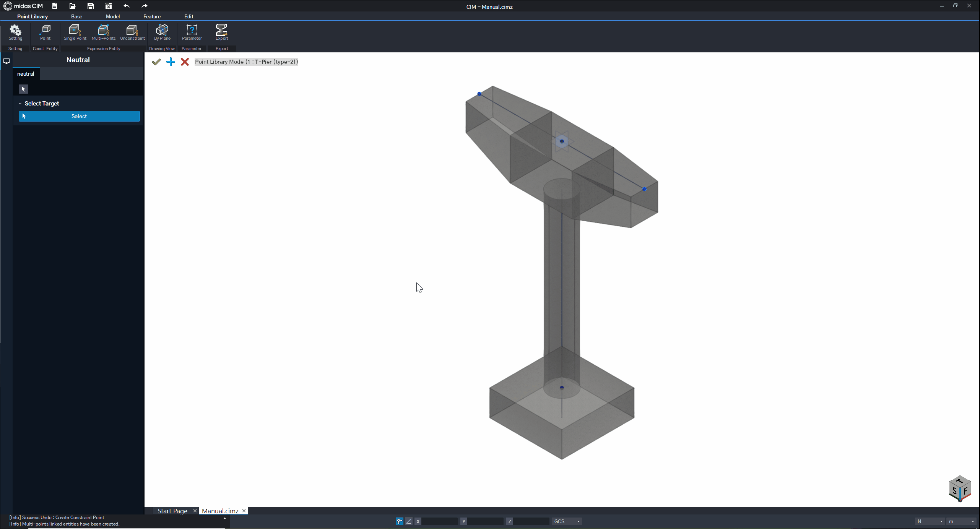Choose the Unconstraint tool

pyautogui.click(x=132, y=32)
